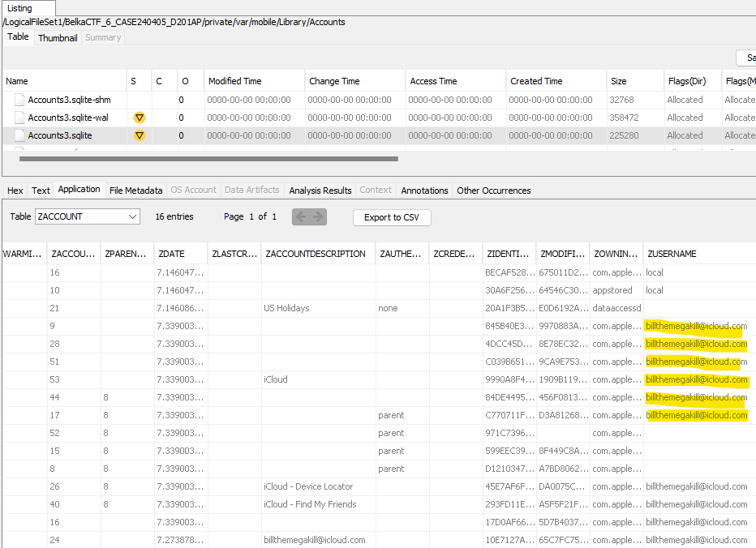Click the ZPAREN... column header
This screenshot has width=756, height=548.
click(x=127, y=254)
